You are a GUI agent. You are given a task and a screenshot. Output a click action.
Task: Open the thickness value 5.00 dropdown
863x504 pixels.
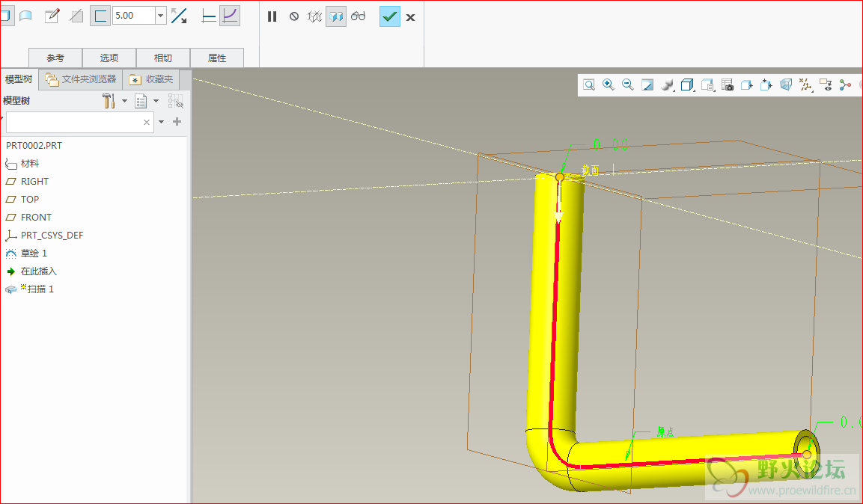[160, 16]
